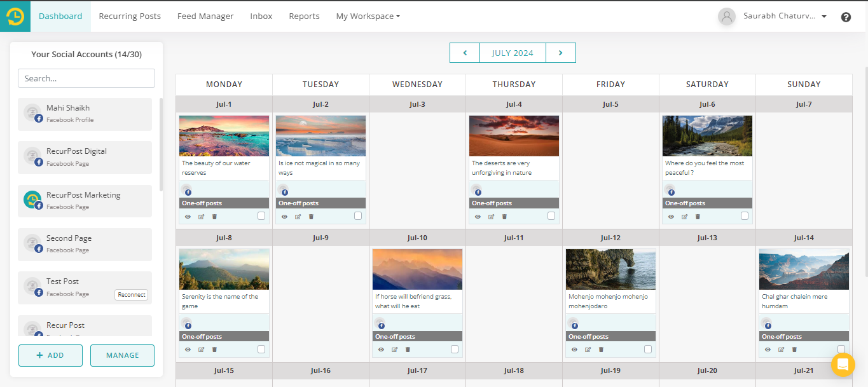The height and width of the screenshot is (387, 868).
Task: Delete the Jul-10 horse and grass post
Action: (x=408, y=350)
